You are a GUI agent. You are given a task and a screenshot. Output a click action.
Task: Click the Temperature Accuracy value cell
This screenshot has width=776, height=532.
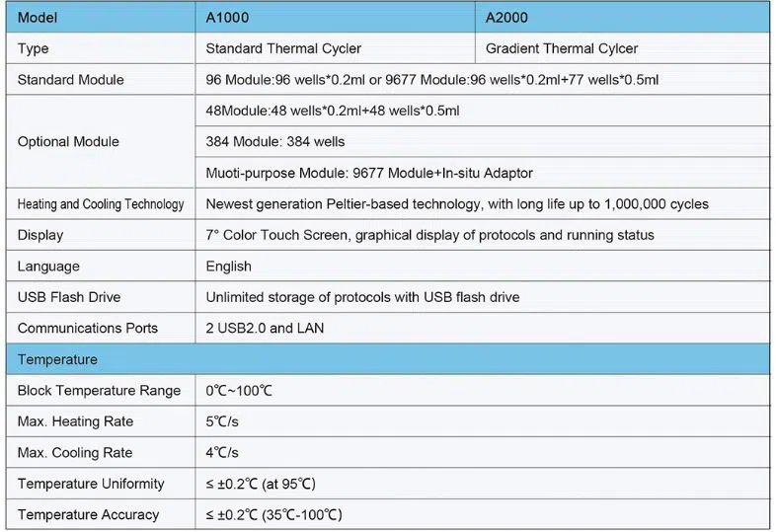click(274, 515)
